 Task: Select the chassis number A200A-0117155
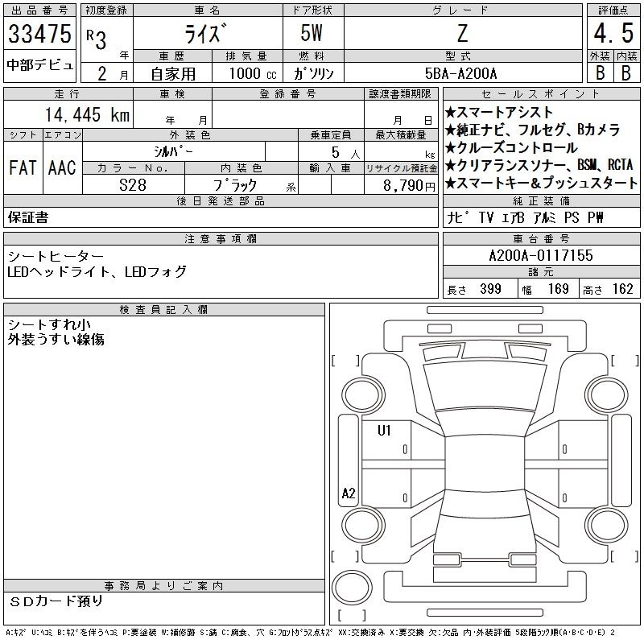point(541,255)
